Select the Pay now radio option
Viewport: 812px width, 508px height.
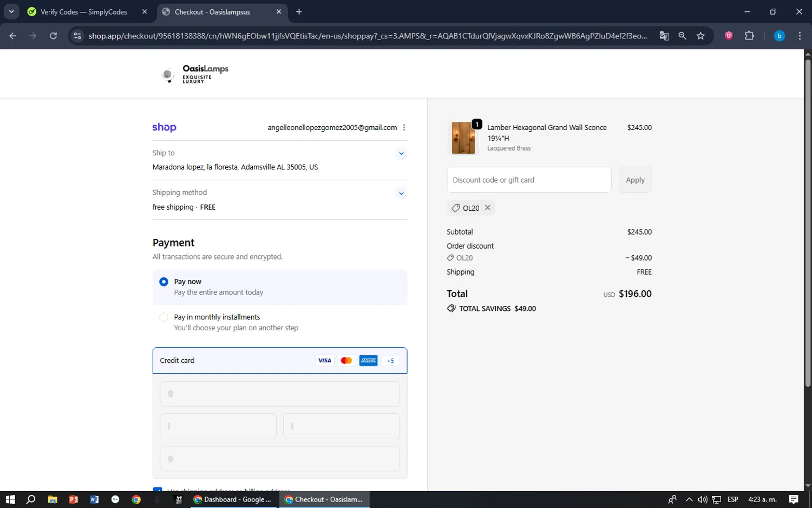pyautogui.click(x=163, y=282)
